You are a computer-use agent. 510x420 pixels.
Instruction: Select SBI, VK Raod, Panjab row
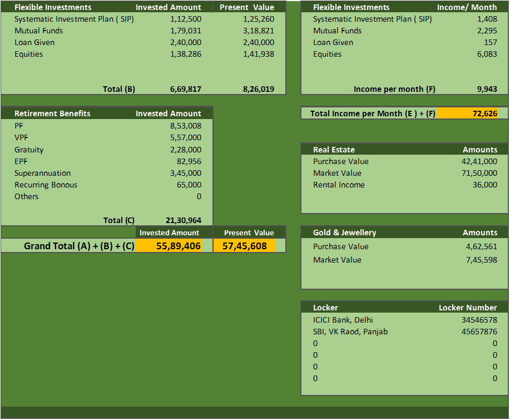point(404,332)
